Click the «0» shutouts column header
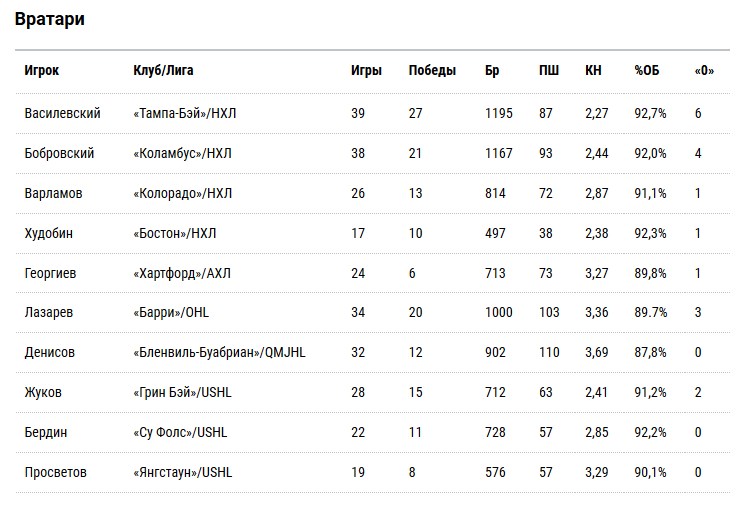This screenshot has width=753, height=516. [704, 70]
